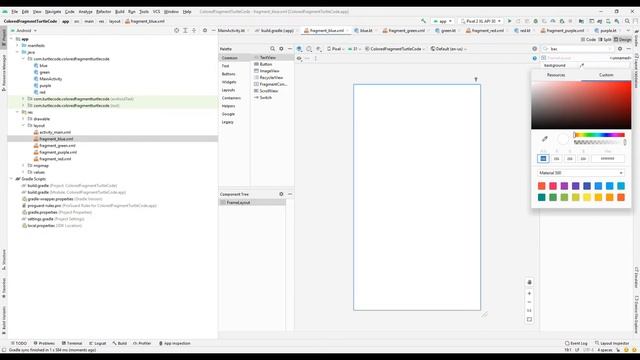This screenshot has height=360, width=640.
Task: Select the Buttons palette category
Action: tap(229, 74)
